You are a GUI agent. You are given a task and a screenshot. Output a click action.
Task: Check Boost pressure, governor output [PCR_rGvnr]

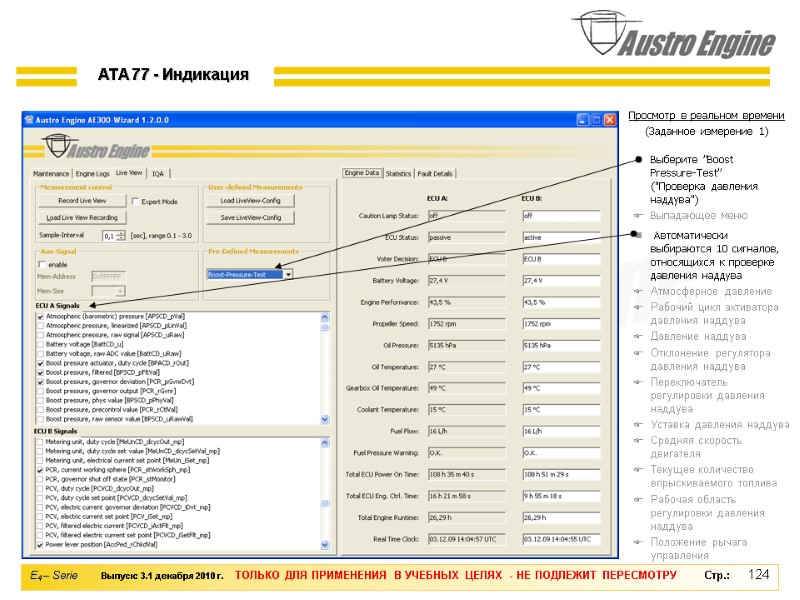click(40, 391)
